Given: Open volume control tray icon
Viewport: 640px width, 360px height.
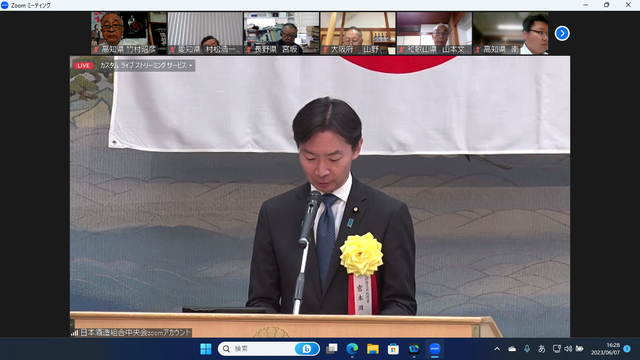Looking at the screenshot, I should [x=568, y=349].
